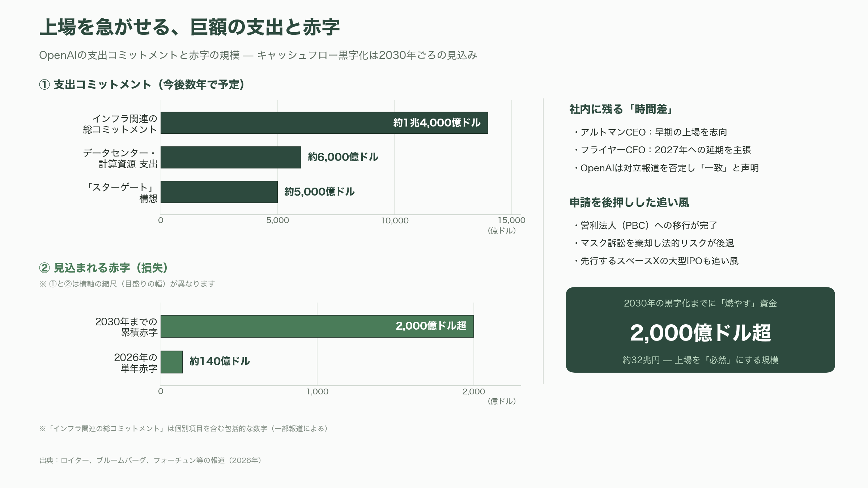Click the 2,000億ドル超 green bar
Viewport: 868px width, 488px height.
coord(317,326)
